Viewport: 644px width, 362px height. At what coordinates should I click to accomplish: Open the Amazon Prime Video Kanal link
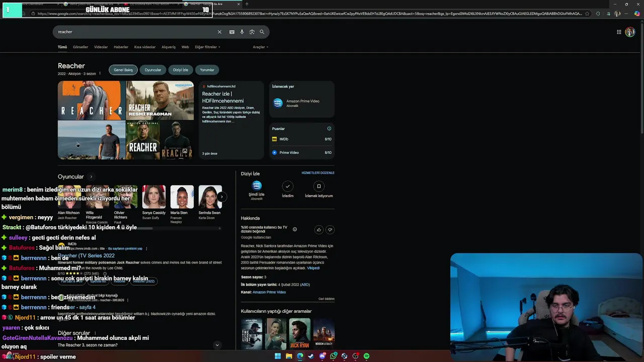pyautogui.click(x=269, y=292)
